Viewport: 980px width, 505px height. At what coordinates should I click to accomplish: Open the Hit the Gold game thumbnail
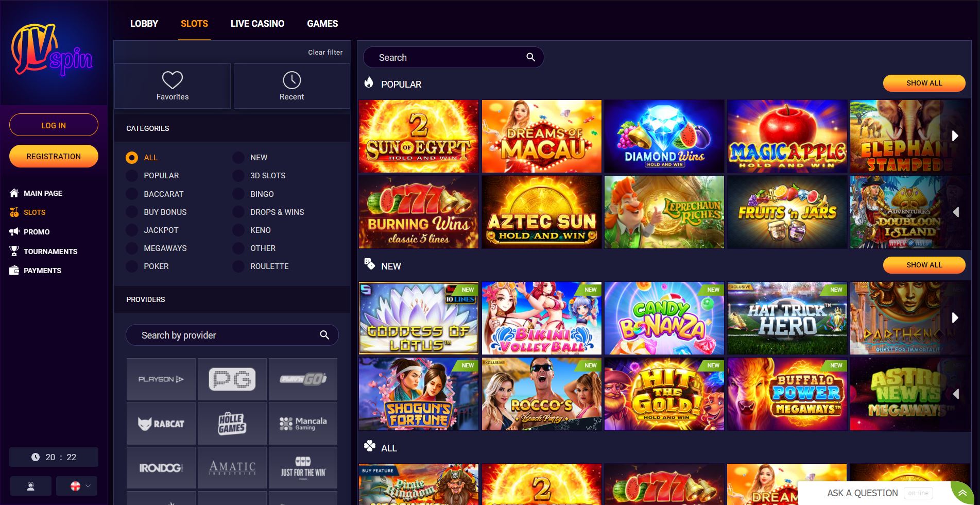tap(664, 394)
